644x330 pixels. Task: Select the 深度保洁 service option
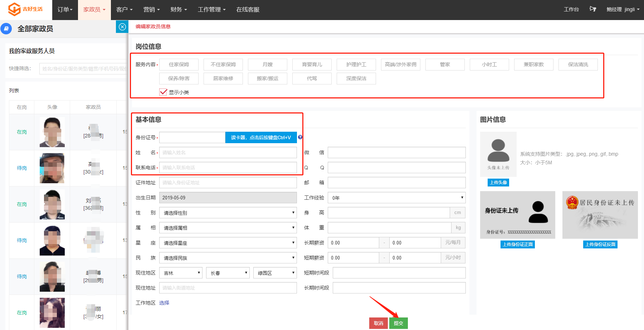356,78
